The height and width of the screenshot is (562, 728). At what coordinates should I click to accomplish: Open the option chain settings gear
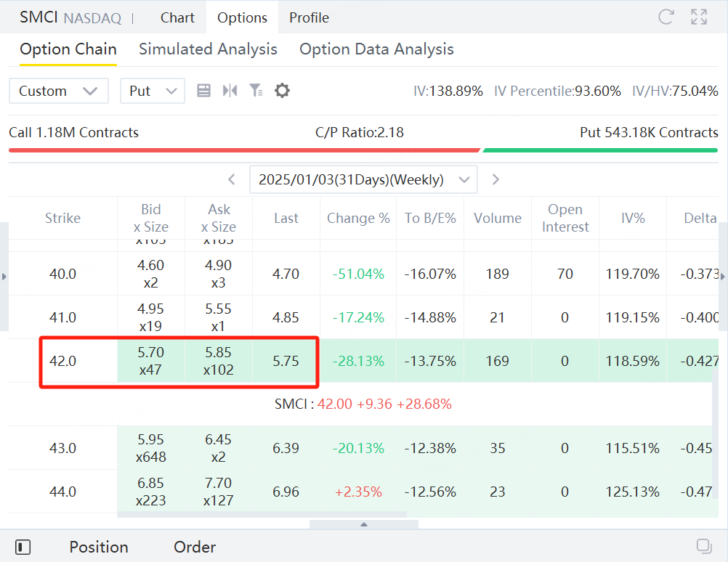coord(282,91)
